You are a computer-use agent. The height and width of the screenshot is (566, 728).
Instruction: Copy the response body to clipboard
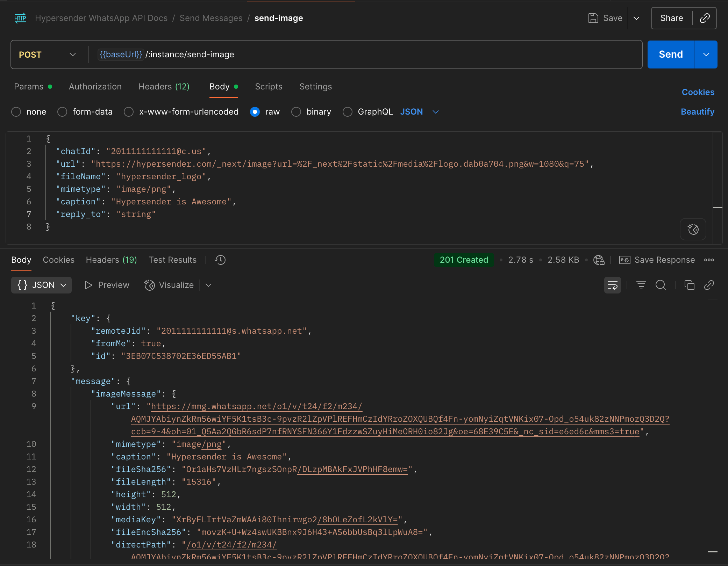click(x=689, y=285)
